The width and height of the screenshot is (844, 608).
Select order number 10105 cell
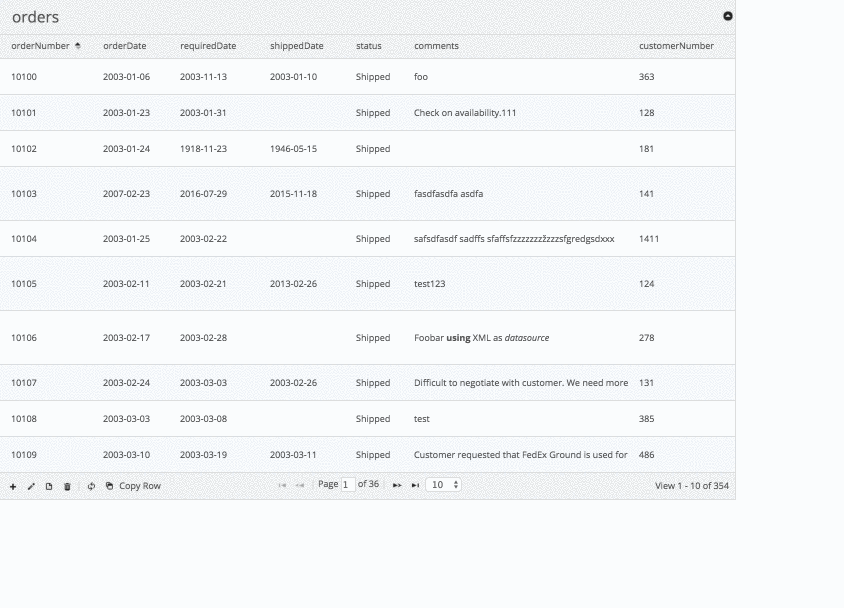(24, 284)
